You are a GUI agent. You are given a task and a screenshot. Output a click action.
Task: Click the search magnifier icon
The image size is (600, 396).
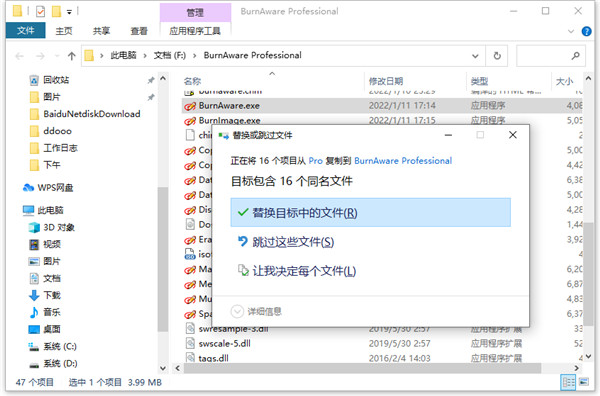click(x=575, y=56)
